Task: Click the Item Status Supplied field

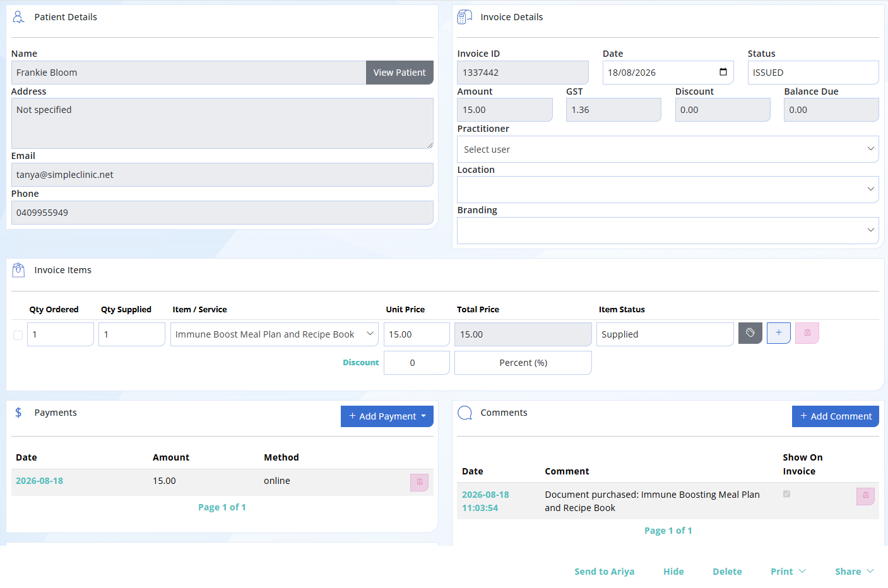Action: [x=665, y=334]
